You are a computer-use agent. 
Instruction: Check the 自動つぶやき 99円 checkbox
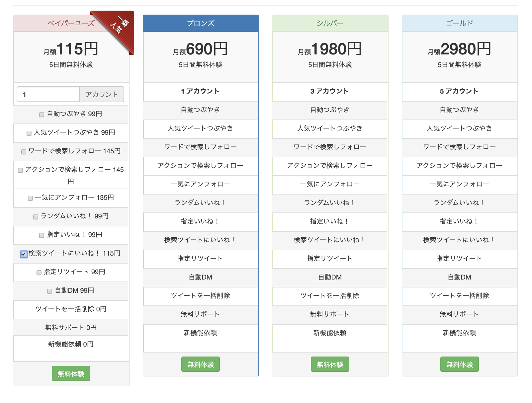click(x=42, y=115)
